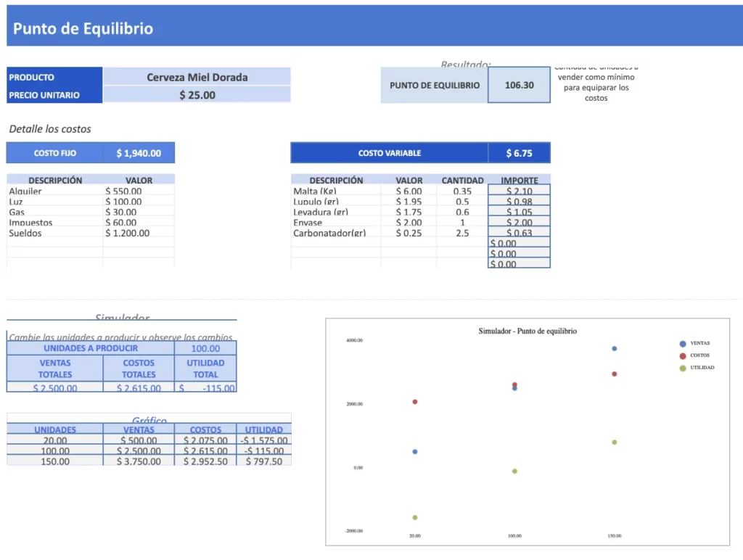The height and width of the screenshot is (560, 743).
Task: Click the Envase importe $ 2.00
Action: [x=519, y=222]
